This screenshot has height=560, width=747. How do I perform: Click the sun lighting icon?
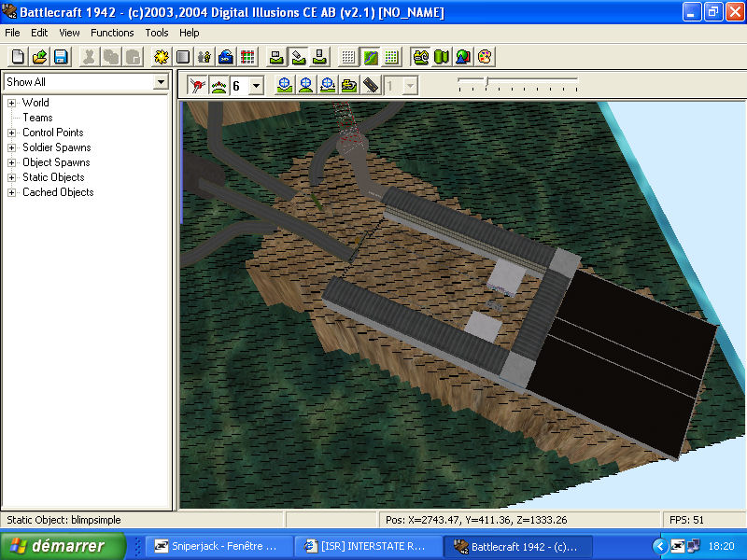[x=161, y=57]
